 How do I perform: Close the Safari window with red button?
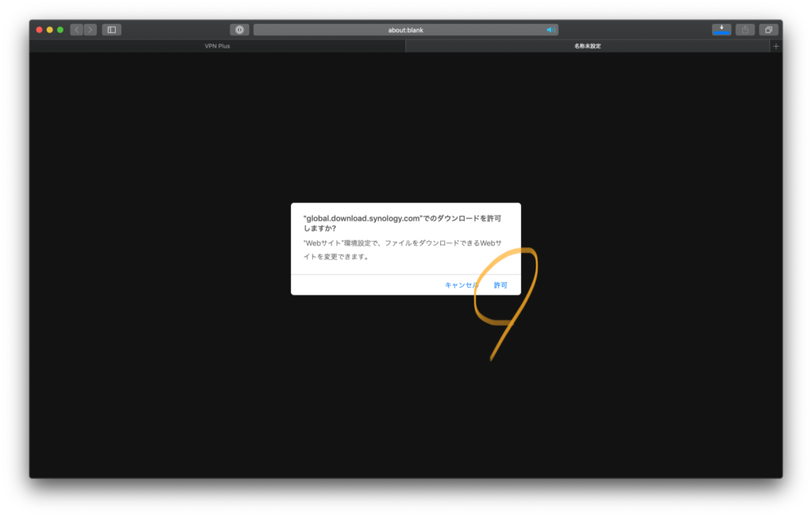pyautogui.click(x=40, y=29)
